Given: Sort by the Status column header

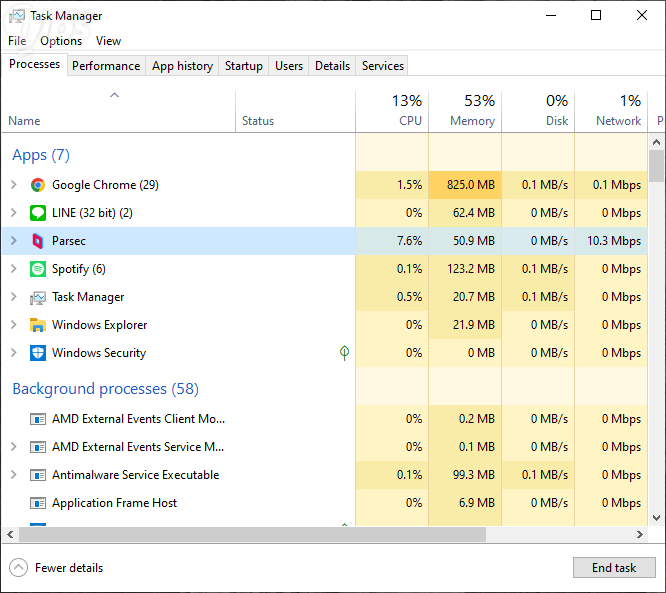Looking at the screenshot, I should coord(295,111).
